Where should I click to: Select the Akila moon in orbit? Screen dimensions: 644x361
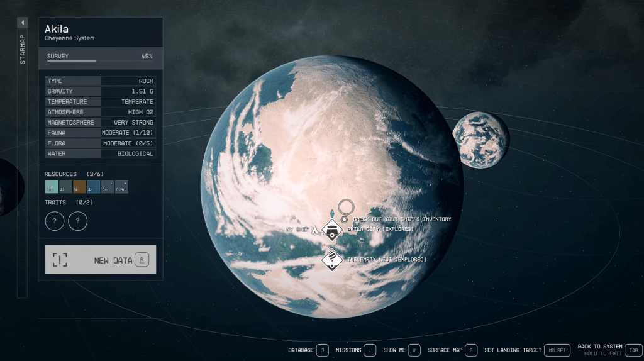481,140
